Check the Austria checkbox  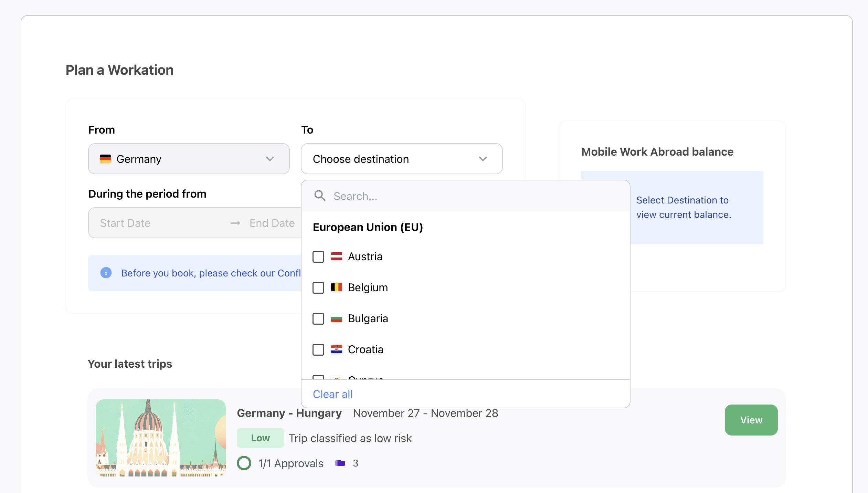pos(318,256)
